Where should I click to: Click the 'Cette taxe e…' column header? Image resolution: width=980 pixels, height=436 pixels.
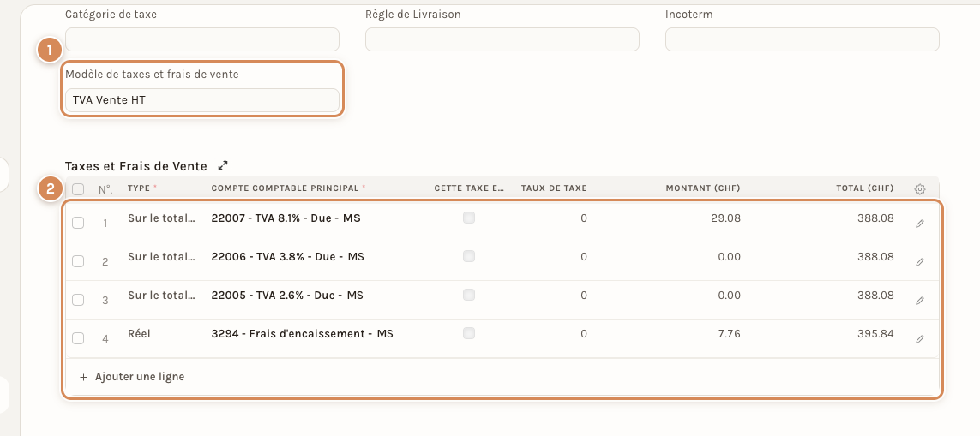coord(469,188)
